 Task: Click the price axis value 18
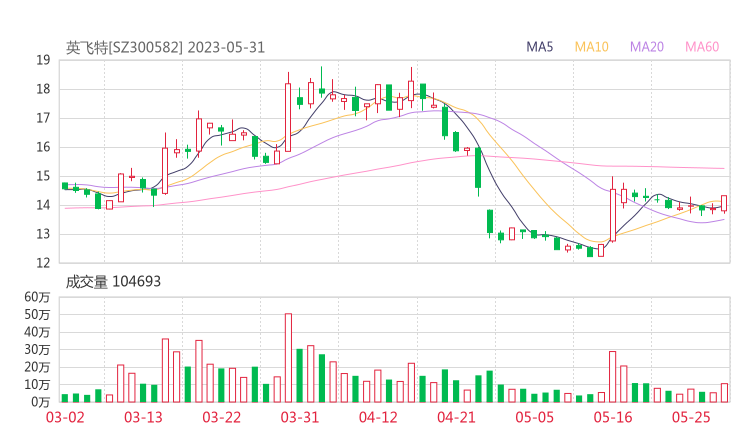coord(43,89)
